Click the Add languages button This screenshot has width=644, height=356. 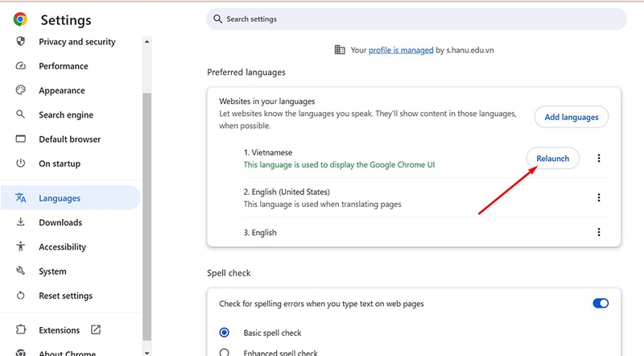tap(572, 117)
